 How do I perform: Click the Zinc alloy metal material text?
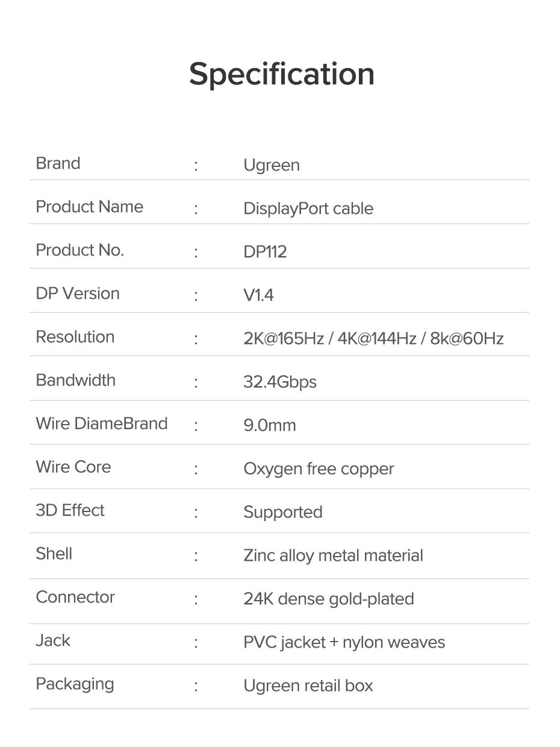point(333,555)
